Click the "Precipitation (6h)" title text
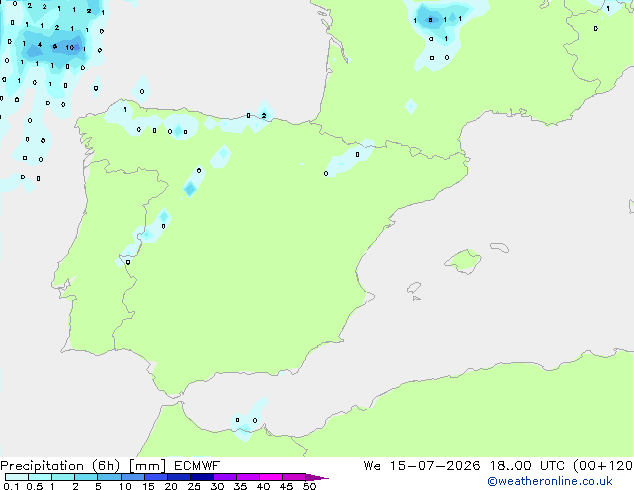Screen dimensions: 634x490 click(60, 466)
